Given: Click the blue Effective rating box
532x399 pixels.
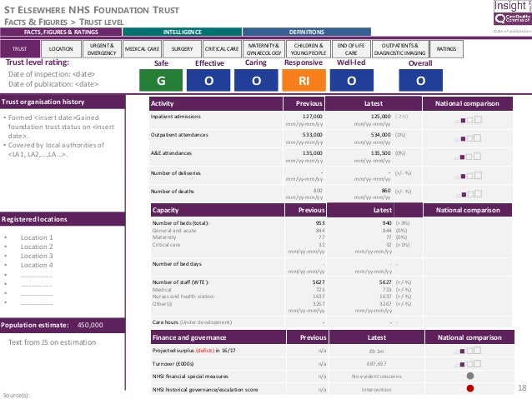Looking at the screenshot, I should coord(208,80).
